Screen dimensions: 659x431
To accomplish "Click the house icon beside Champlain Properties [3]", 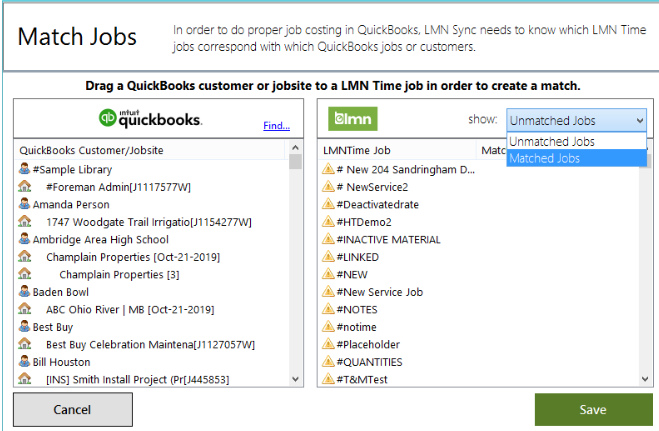I will [x=25, y=273].
